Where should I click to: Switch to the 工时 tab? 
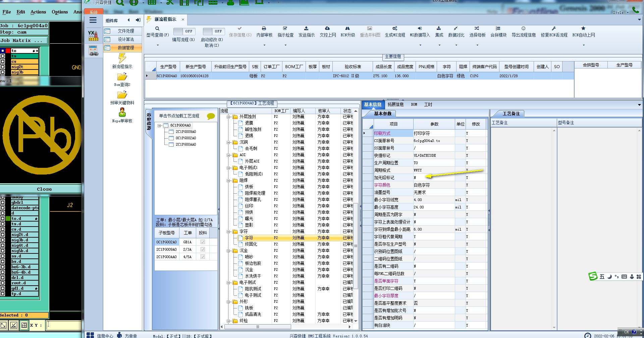coord(428,105)
